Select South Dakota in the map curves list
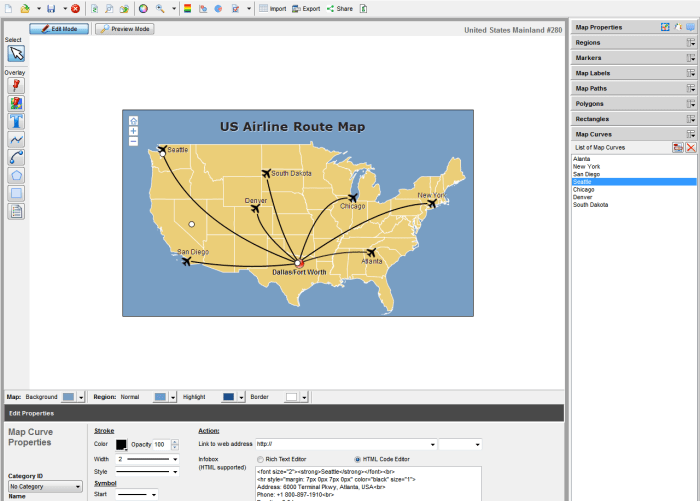Screen dimensions: 700x501 pos(634,205)
